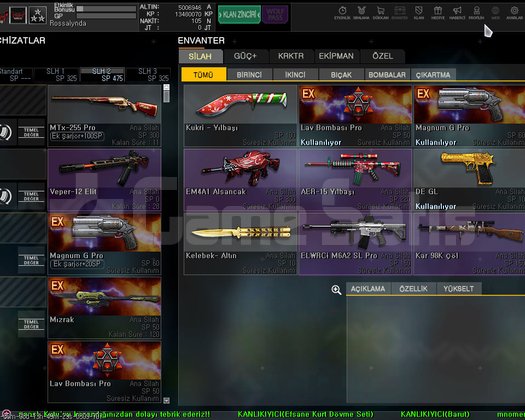
Task: Select AER-15 Yılbaşı rifle
Action: pos(355,179)
